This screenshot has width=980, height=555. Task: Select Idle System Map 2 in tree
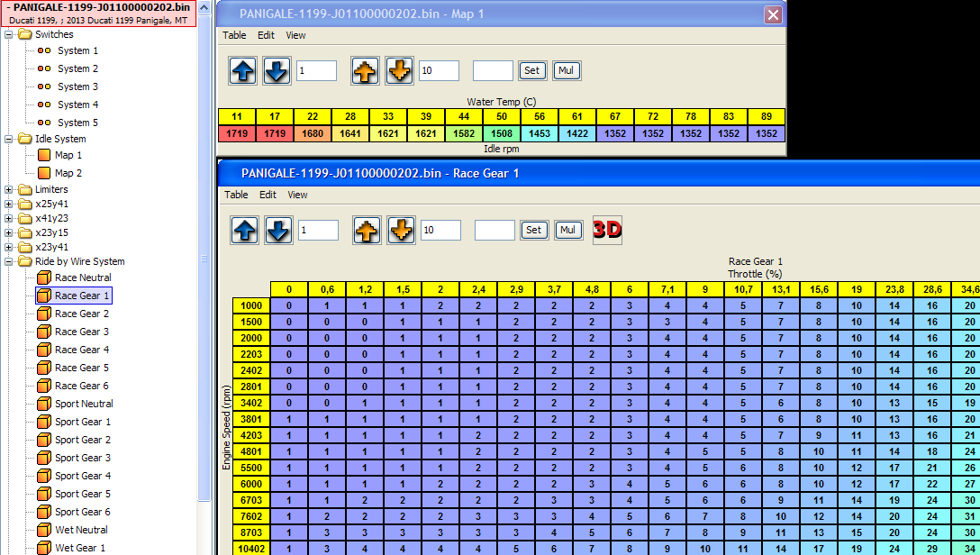click(68, 173)
